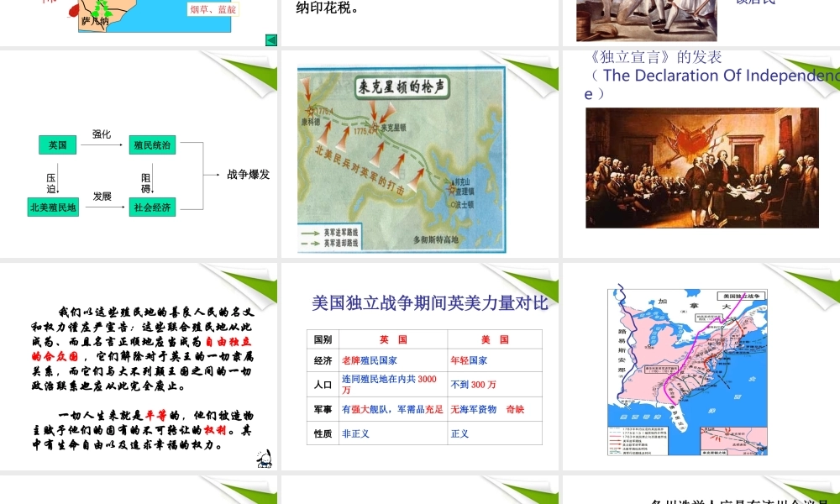This screenshot has width=840, height=504.
Task: Click the 人口 row label
Action: tap(323, 385)
